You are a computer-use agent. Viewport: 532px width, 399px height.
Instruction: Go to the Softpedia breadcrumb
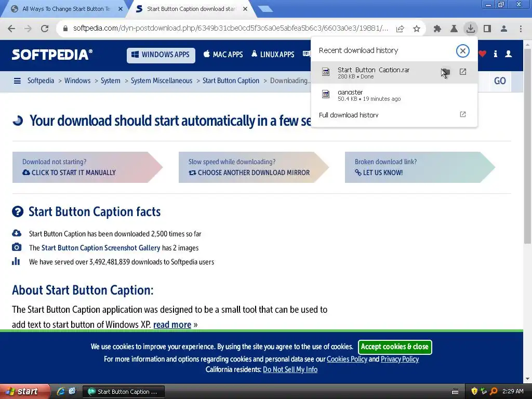[x=41, y=81]
